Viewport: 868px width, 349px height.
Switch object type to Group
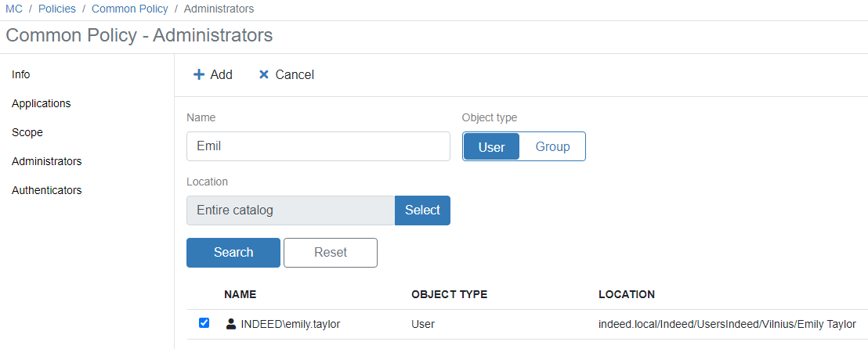coord(552,146)
